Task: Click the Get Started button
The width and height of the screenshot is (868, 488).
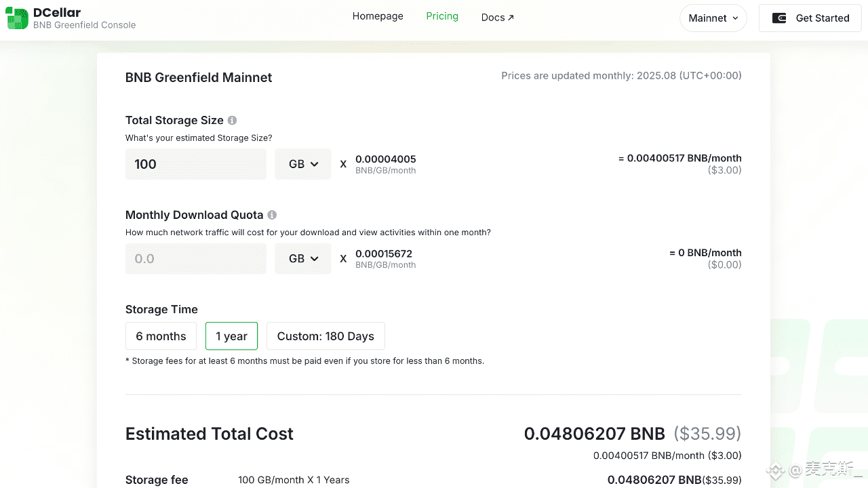Action: point(810,18)
